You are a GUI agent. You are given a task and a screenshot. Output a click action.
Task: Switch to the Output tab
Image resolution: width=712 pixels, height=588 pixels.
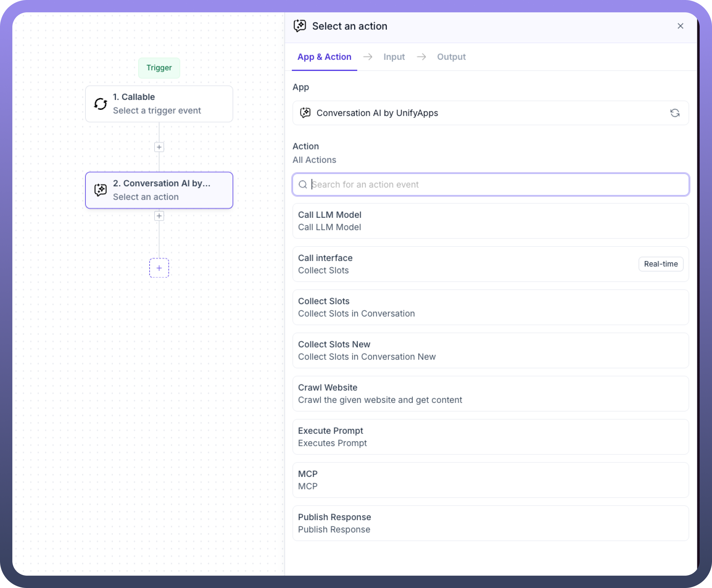pyautogui.click(x=451, y=57)
